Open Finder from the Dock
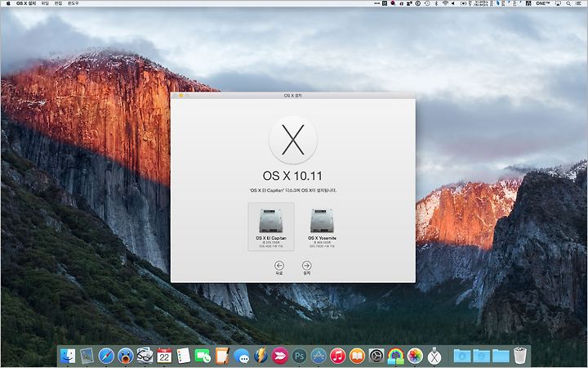 (x=68, y=356)
